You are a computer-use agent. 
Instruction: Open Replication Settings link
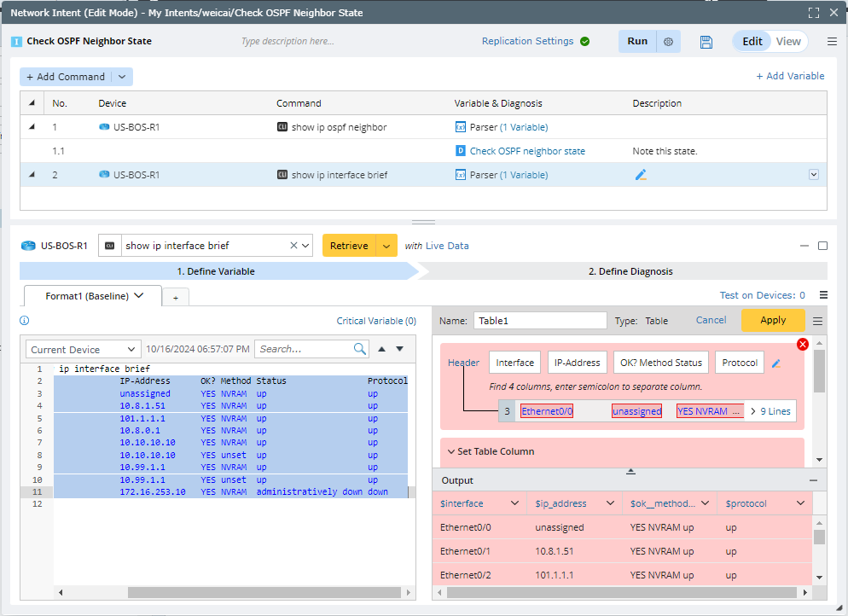pyautogui.click(x=526, y=42)
